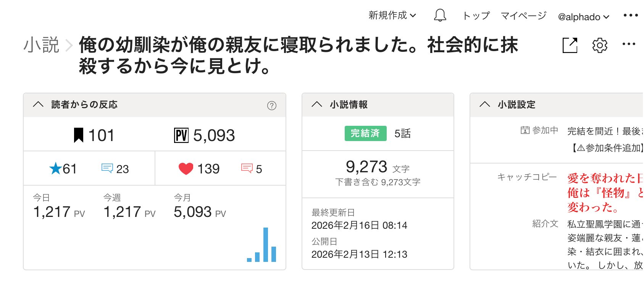
Task: Open red episode comments icon
Action: click(x=247, y=168)
